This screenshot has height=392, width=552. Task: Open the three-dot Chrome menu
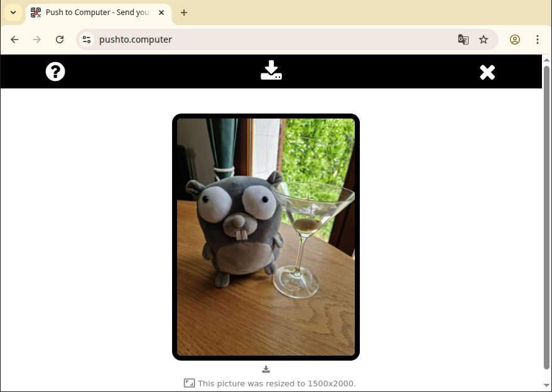pos(538,40)
